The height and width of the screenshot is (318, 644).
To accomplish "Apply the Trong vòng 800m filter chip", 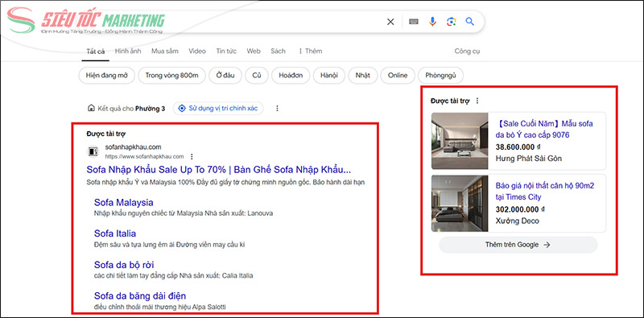I will [171, 76].
